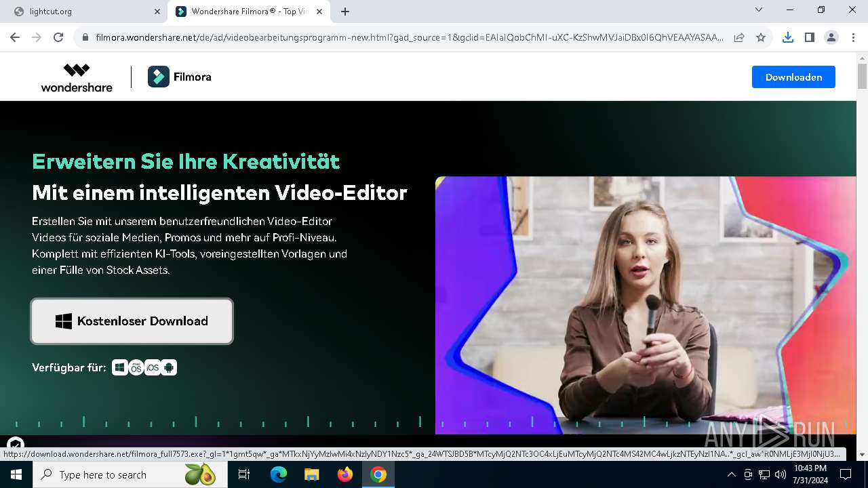Select the Android platform icon

[x=169, y=367]
